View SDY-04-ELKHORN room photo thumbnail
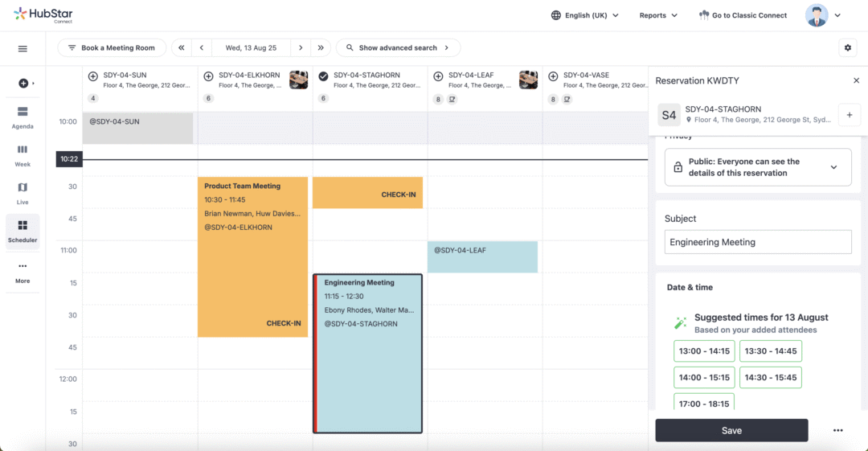 (298, 80)
